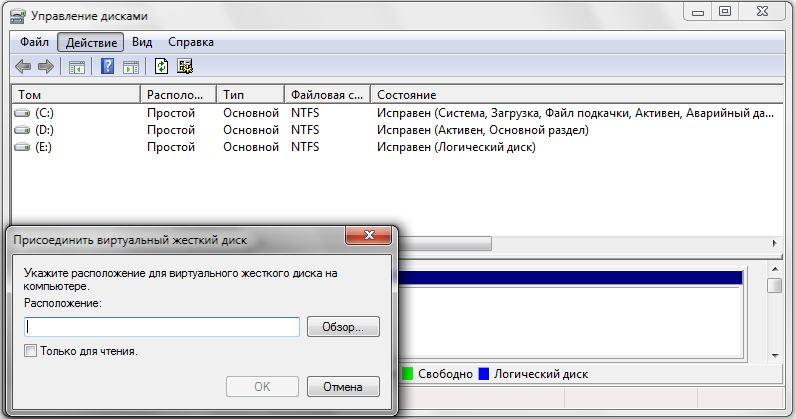
Task: Select the drive icon for volume (C:)
Action: tap(22, 113)
